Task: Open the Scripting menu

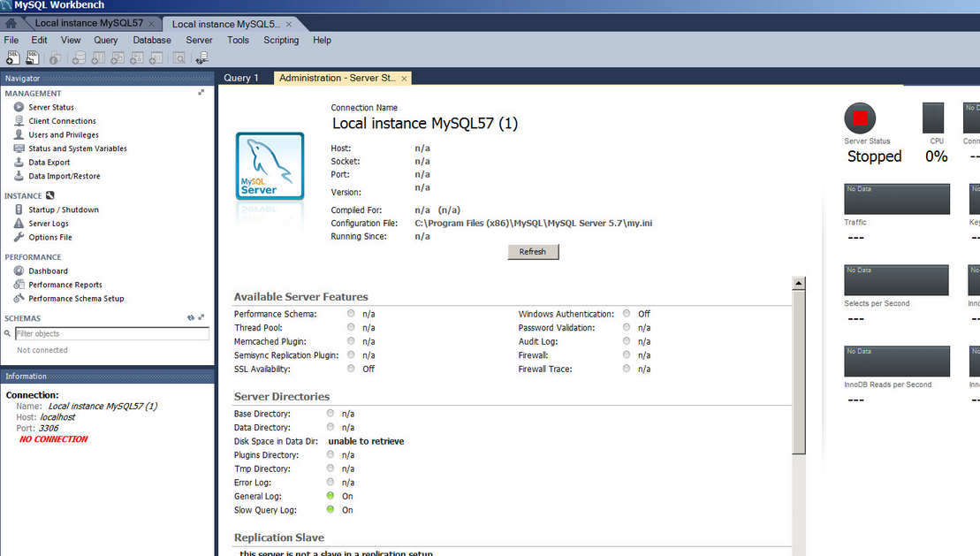Action: coord(281,40)
